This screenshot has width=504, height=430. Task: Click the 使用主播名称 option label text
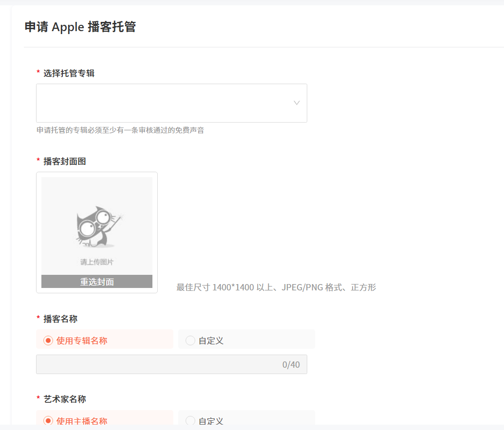[x=82, y=421]
